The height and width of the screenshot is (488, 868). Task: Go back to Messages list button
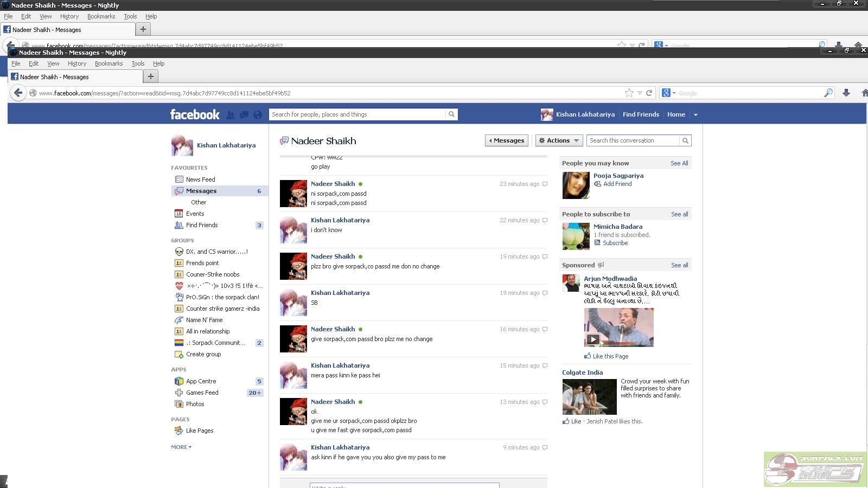coord(507,140)
